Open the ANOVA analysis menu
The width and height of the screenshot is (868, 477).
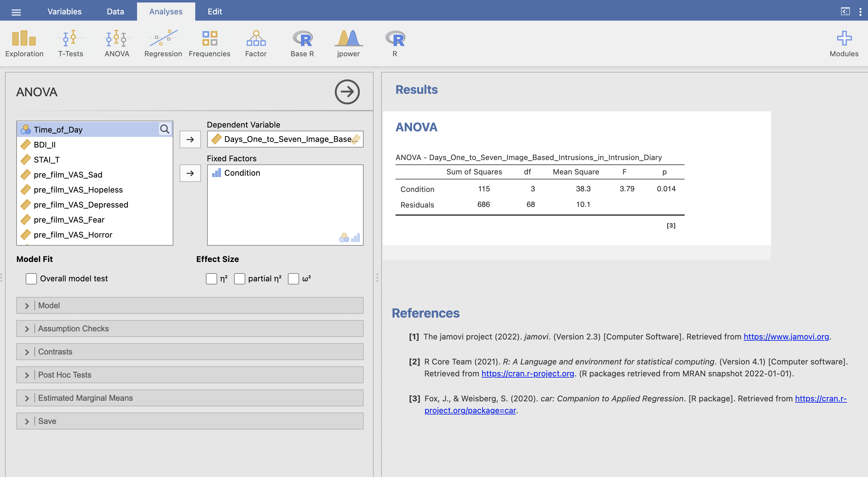coord(117,44)
